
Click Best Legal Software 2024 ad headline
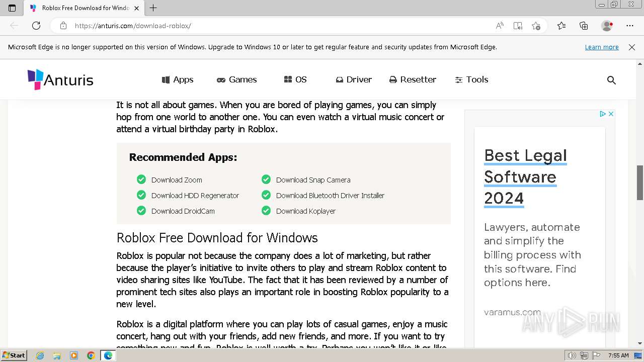[525, 177]
